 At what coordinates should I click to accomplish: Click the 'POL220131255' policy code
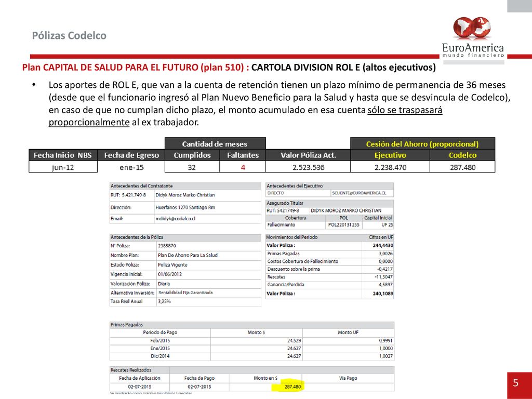tap(344, 225)
